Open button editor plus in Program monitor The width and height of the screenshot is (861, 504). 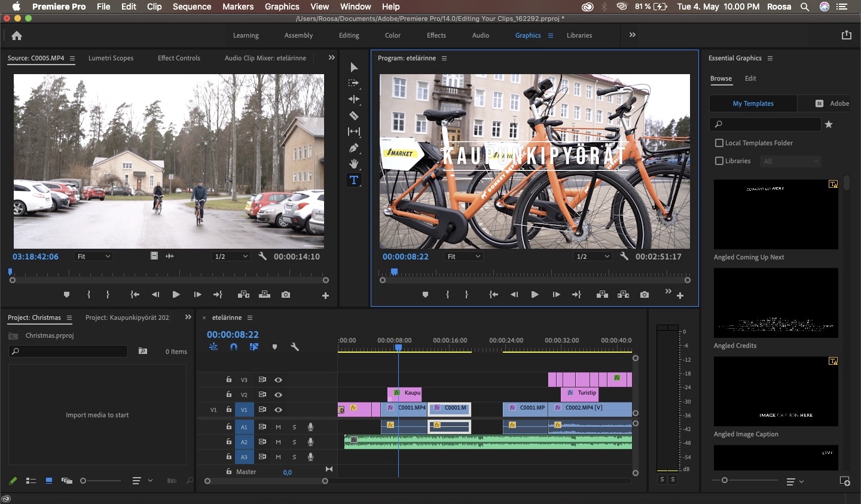click(x=680, y=295)
